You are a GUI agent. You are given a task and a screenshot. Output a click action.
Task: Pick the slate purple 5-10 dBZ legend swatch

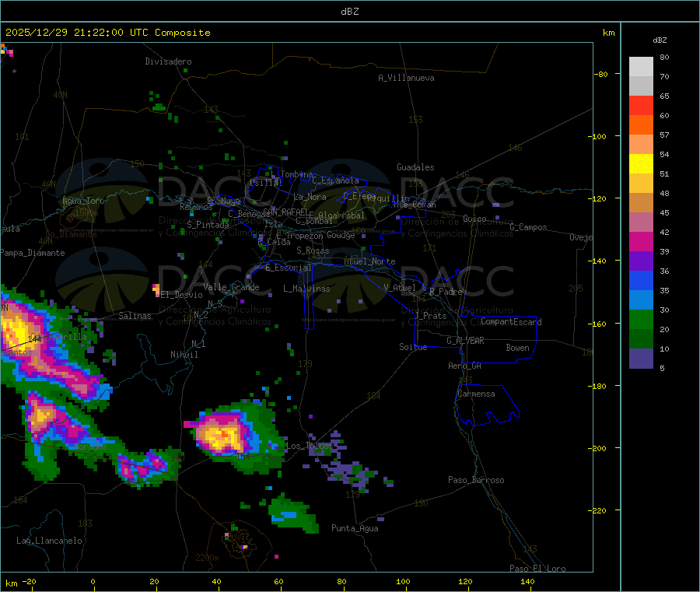(x=641, y=358)
